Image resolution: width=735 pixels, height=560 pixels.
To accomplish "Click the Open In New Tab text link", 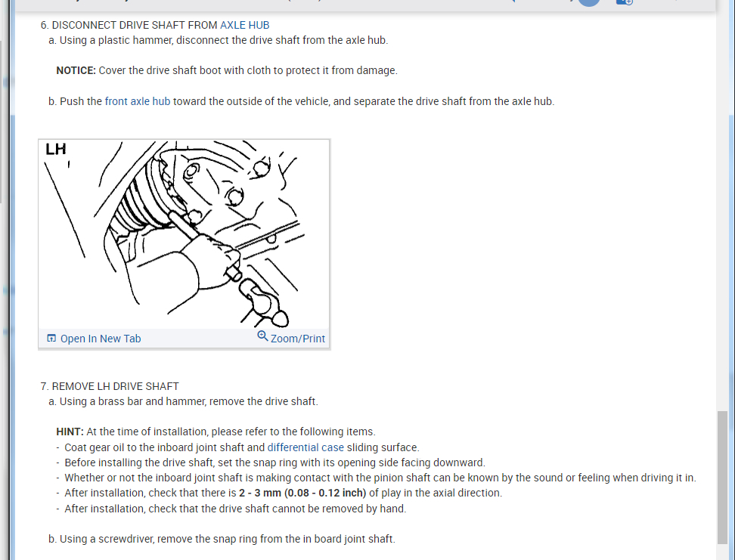I will pos(101,339).
